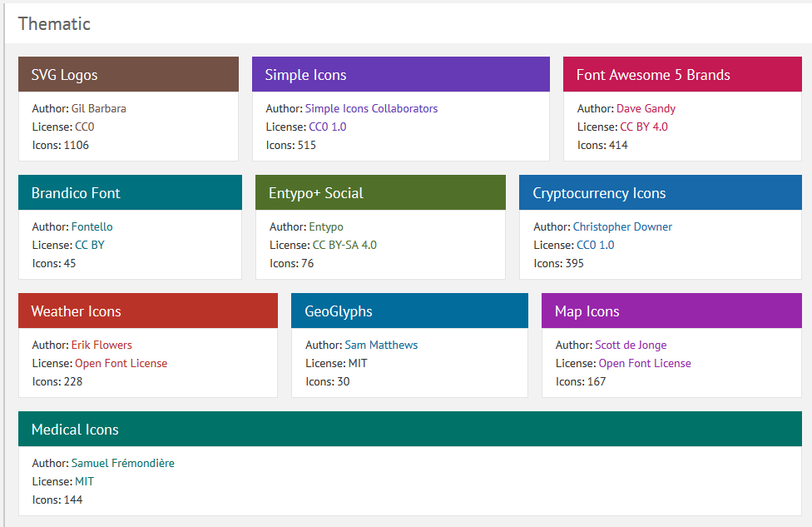Open the Map Icons set

pyautogui.click(x=671, y=311)
